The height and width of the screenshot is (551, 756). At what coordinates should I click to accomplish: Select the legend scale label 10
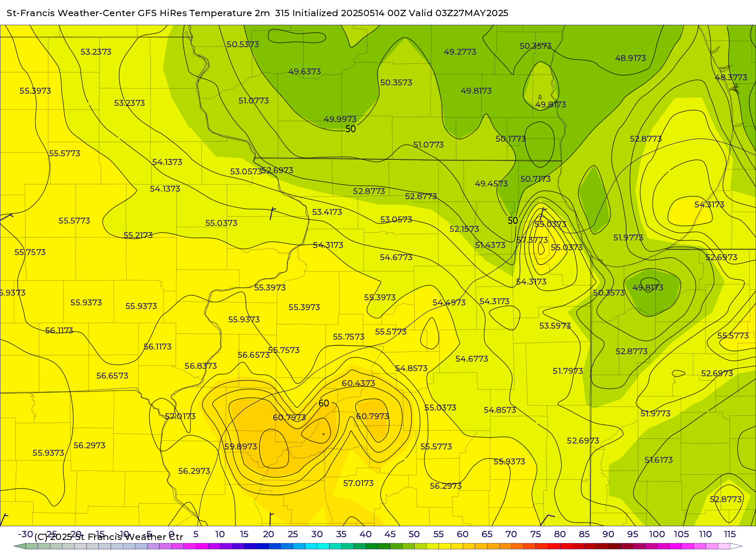click(x=220, y=534)
